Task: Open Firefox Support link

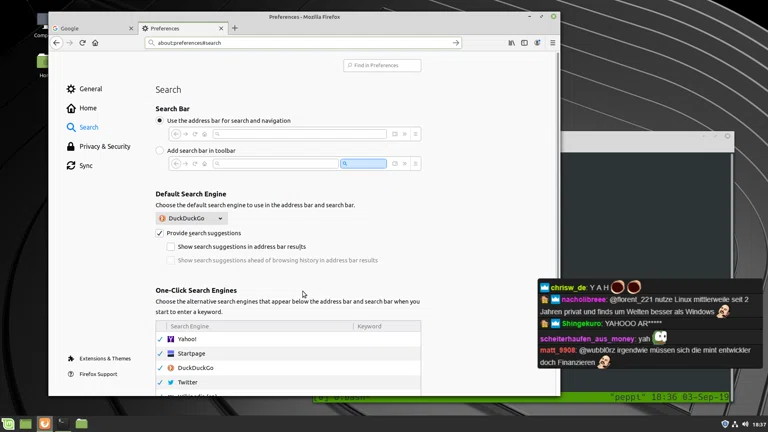Action: (x=93, y=374)
